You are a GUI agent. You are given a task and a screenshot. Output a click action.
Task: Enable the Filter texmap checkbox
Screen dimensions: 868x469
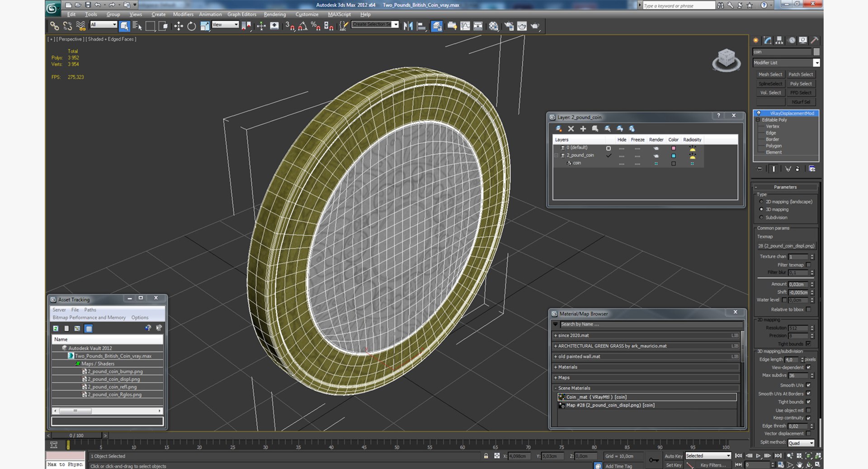point(808,265)
